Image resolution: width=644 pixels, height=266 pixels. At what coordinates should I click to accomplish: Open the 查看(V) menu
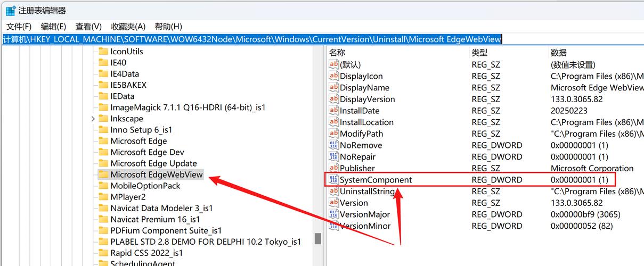click(x=88, y=26)
